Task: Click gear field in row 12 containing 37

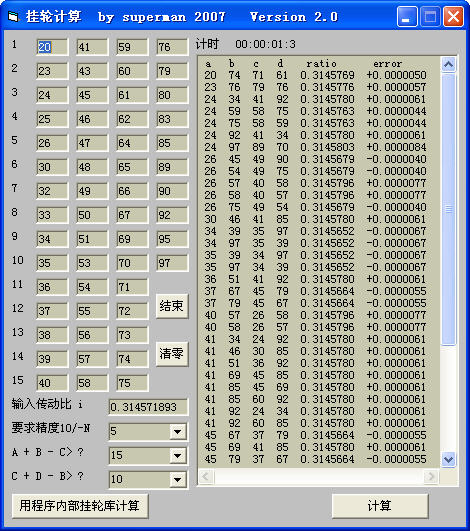Action: (x=52, y=312)
